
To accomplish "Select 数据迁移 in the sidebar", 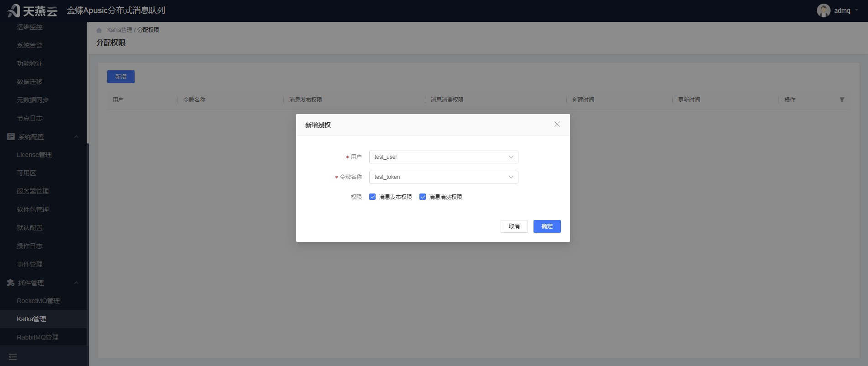I will (30, 82).
